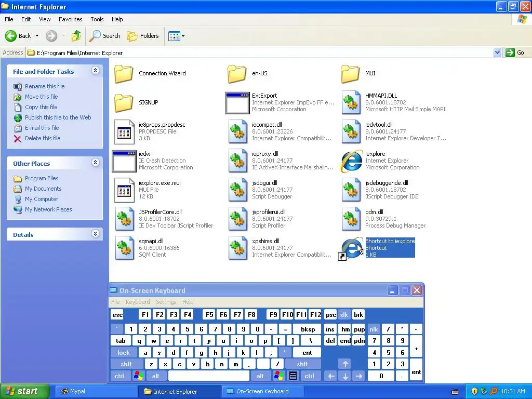Select the sqmapi.dll file icon
Image resolution: width=532 pixels, height=399 pixels.
125,248
